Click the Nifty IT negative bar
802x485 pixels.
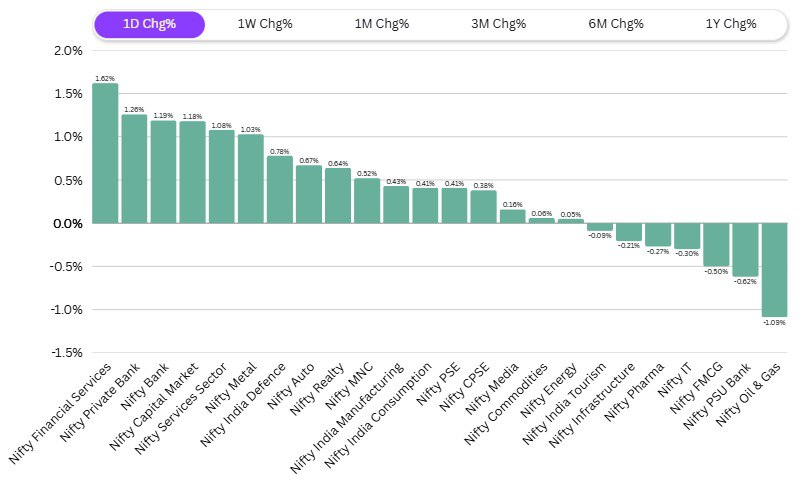[687, 236]
